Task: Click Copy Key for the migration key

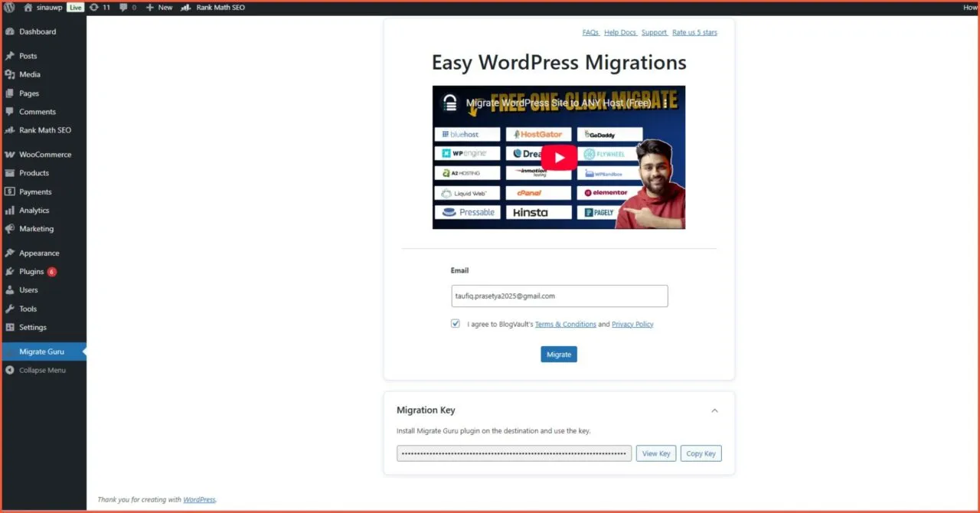Action: click(701, 453)
